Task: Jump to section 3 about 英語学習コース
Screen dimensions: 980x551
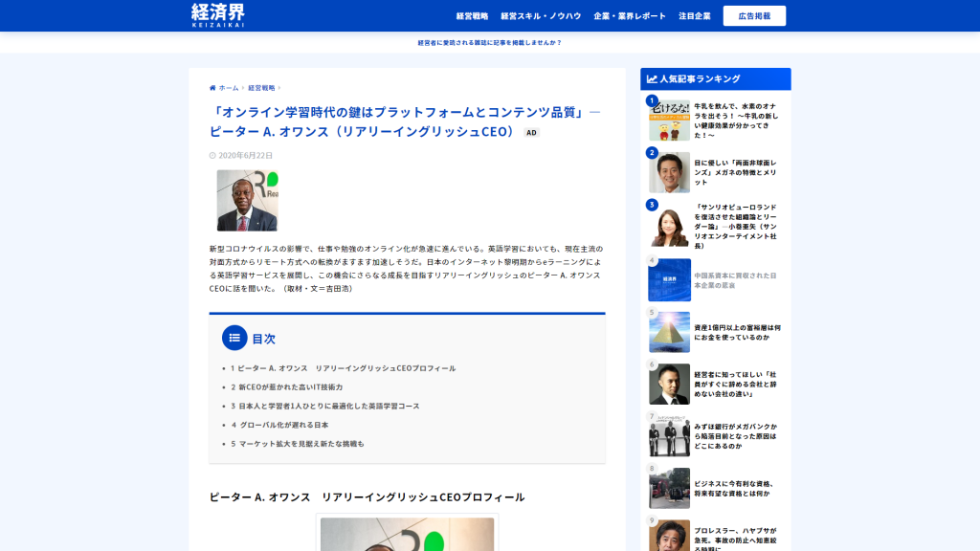Action: [x=325, y=406]
